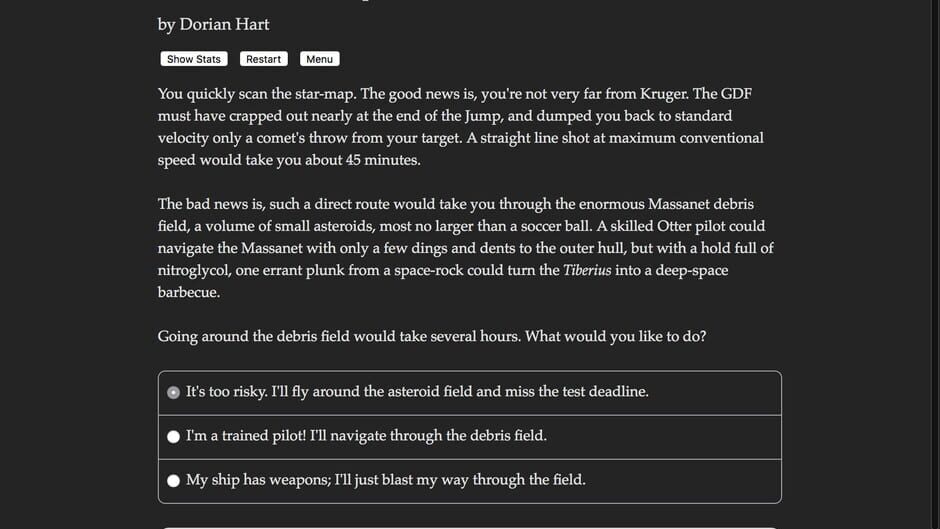940x529 pixels.
Task: Click the "My ship has weapons" option text
Action: pyautogui.click(x=385, y=480)
